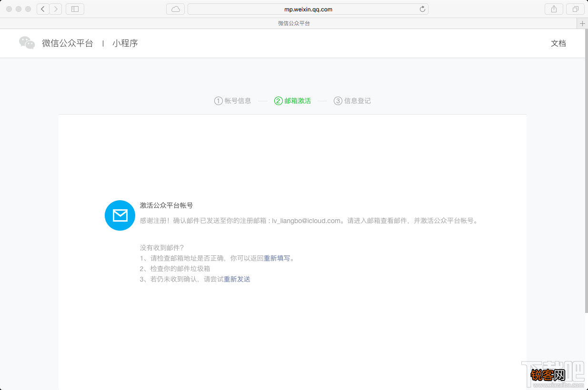Focus the mp.weixin.qq.com address bar

pyautogui.click(x=308, y=9)
